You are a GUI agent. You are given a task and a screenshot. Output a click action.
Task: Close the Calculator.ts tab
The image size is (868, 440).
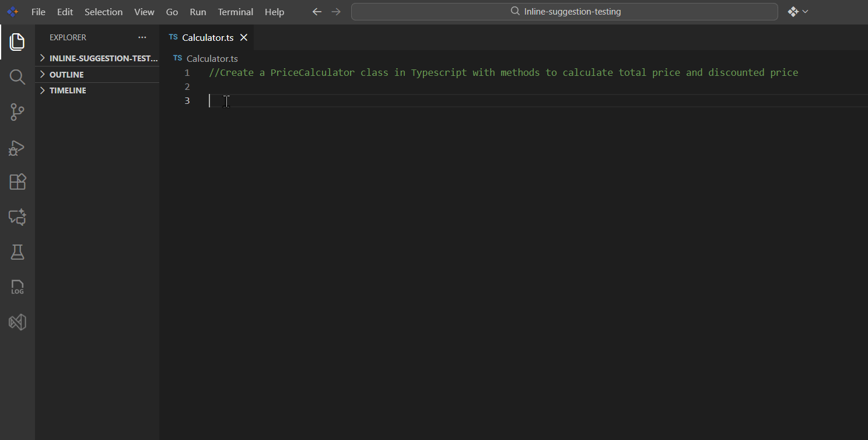tap(244, 37)
